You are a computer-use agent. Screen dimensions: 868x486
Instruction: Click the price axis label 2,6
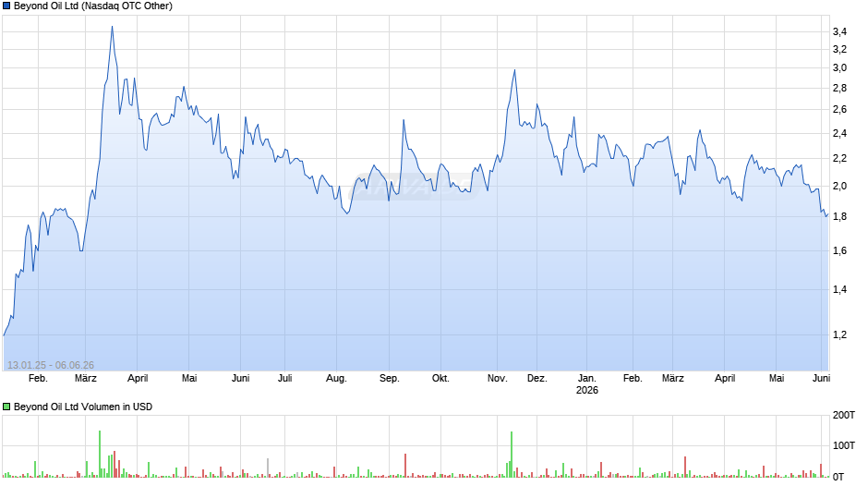[x=839, y=110]
